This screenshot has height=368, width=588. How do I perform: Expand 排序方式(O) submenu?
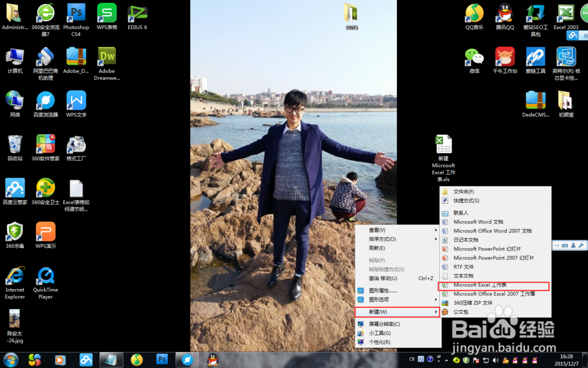(397, 239)
